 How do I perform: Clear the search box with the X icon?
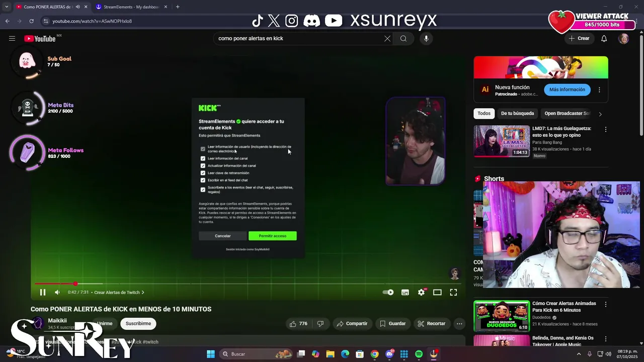387,39
